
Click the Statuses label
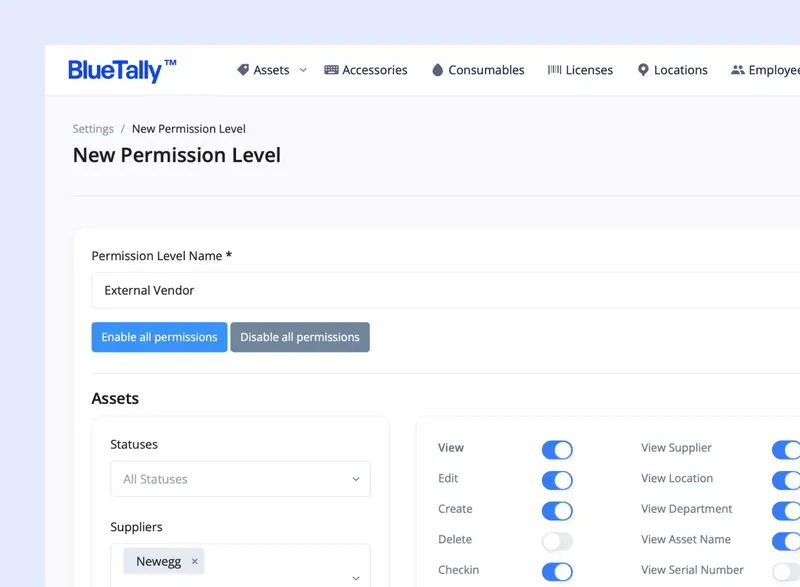click(x=134, y=444)
